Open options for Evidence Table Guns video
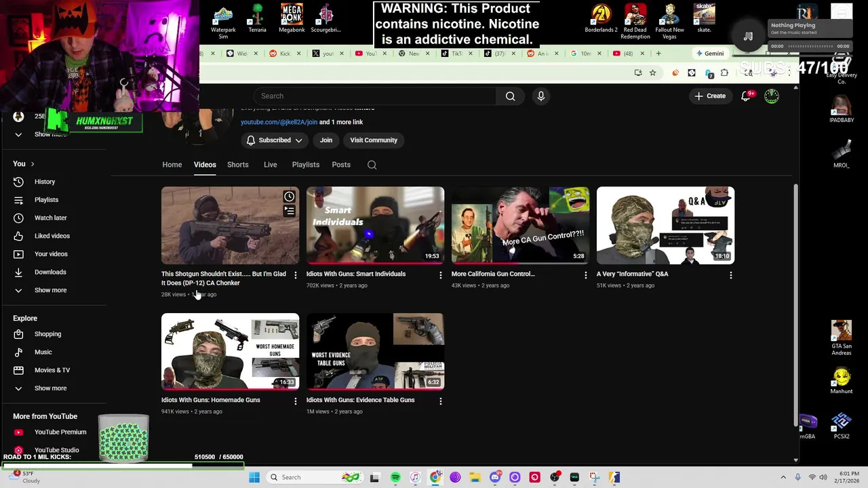 440,401
